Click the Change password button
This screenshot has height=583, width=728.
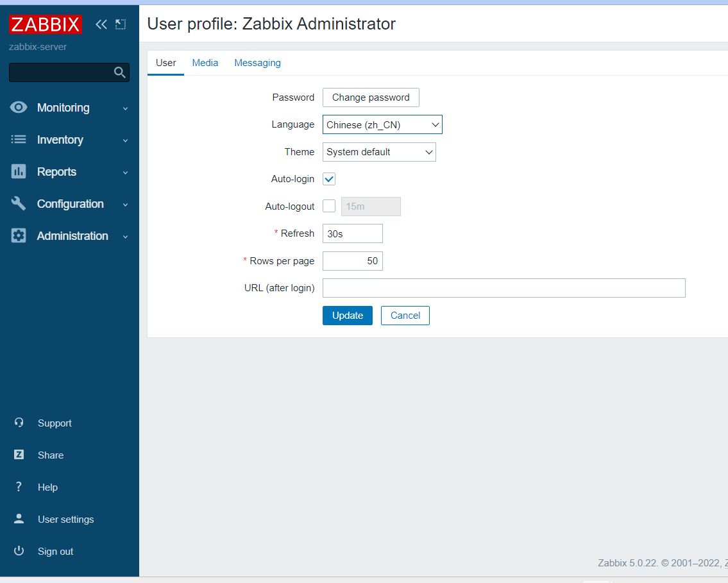tap(371, 97)
